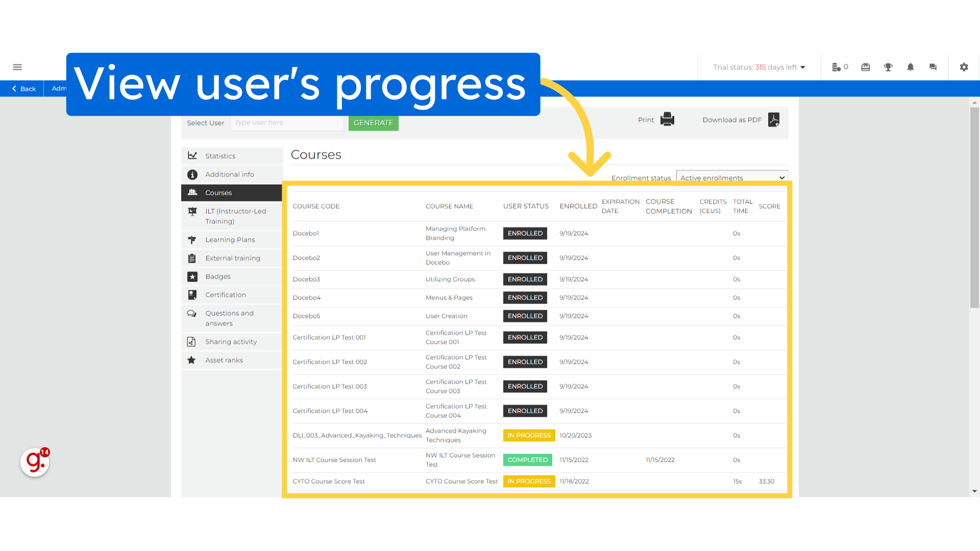The image size is (980, 551).
Task: Click the GENERATE button
Action: [x=374, y=122]
